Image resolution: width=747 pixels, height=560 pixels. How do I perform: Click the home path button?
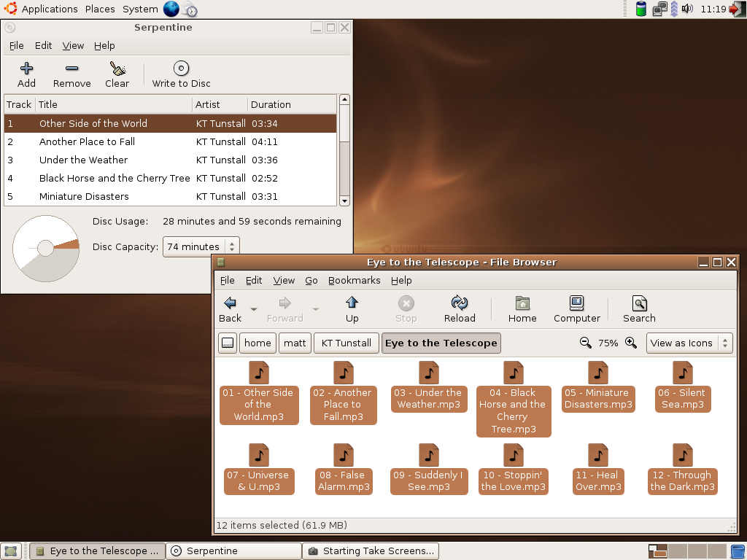coord(258,343)
